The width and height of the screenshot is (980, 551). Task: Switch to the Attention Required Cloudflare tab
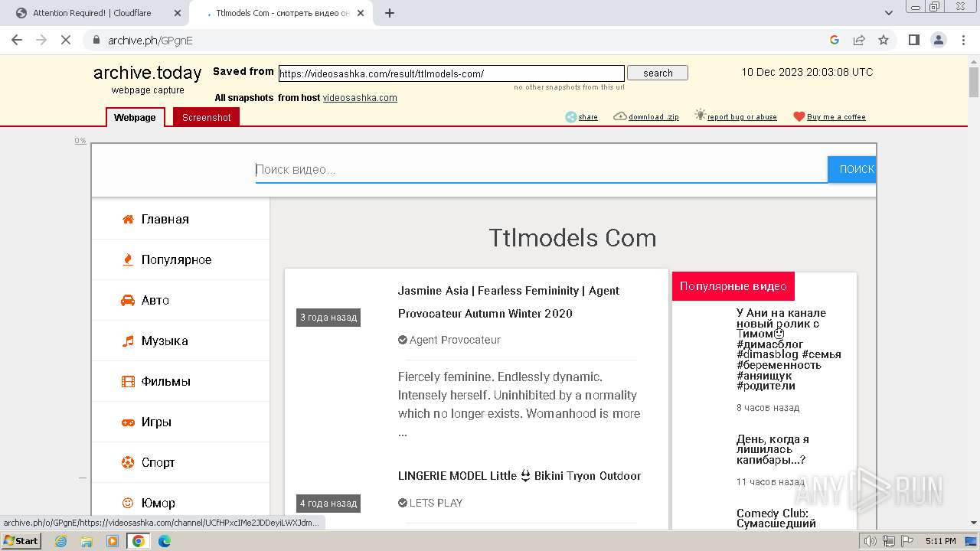tap(93, 13)
